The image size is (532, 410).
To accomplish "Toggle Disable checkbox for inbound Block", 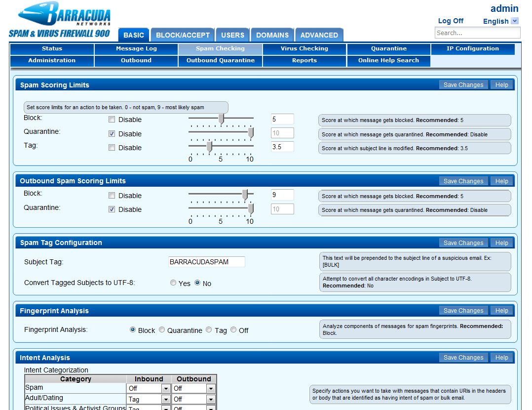I will tap(112, 119).
